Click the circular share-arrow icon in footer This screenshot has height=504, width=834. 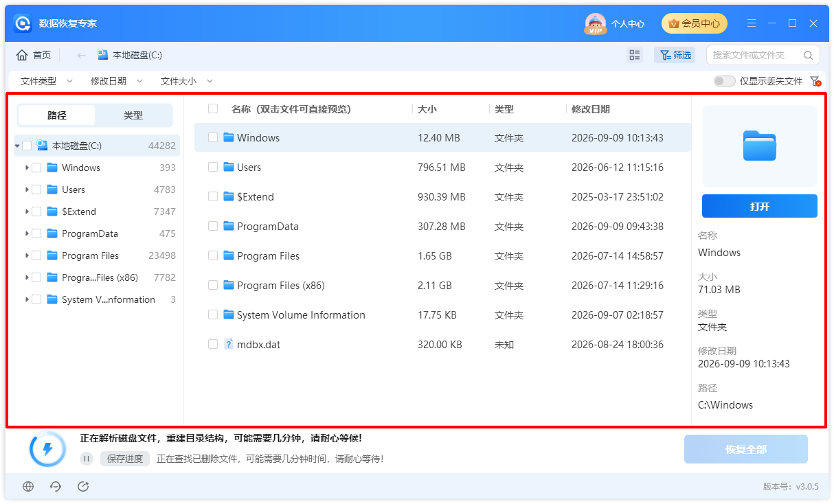[83, 486]
